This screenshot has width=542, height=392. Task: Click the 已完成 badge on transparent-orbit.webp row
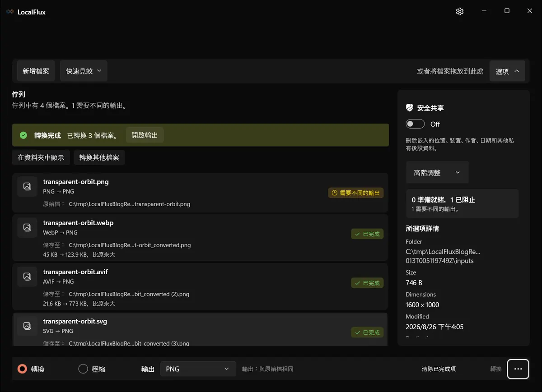(367, 234)
